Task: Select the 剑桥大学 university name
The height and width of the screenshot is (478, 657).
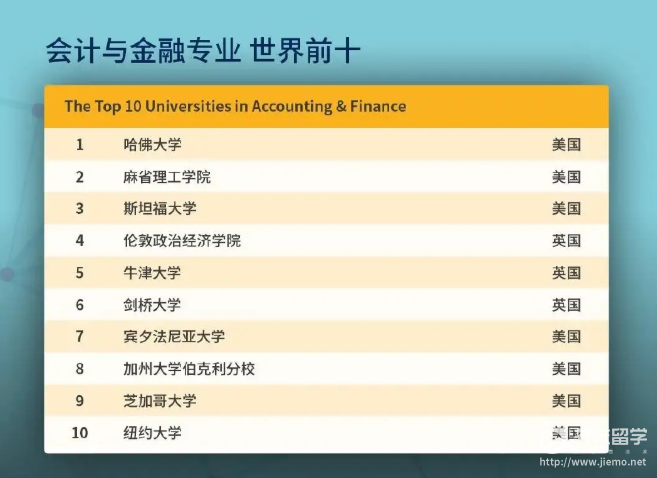Action: [152, 305]
